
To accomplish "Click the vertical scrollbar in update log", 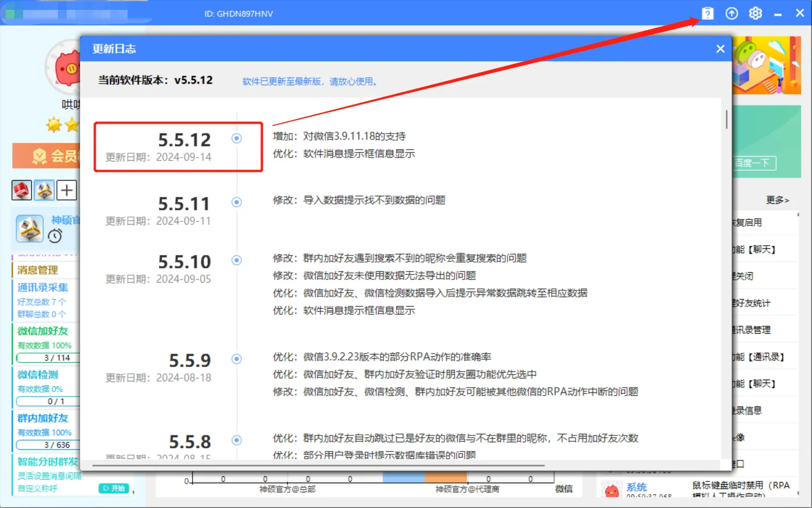I will 726,119.
